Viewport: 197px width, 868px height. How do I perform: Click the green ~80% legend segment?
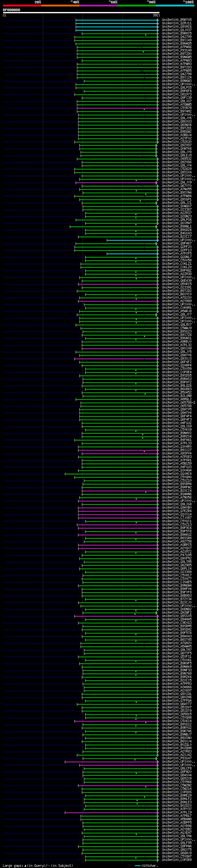[x=137, y=6]
